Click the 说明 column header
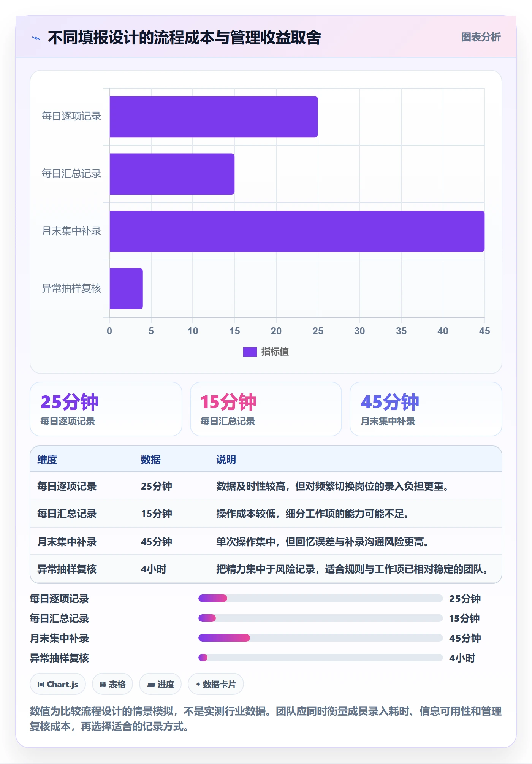The image size is (532, 764). (226, 460)
